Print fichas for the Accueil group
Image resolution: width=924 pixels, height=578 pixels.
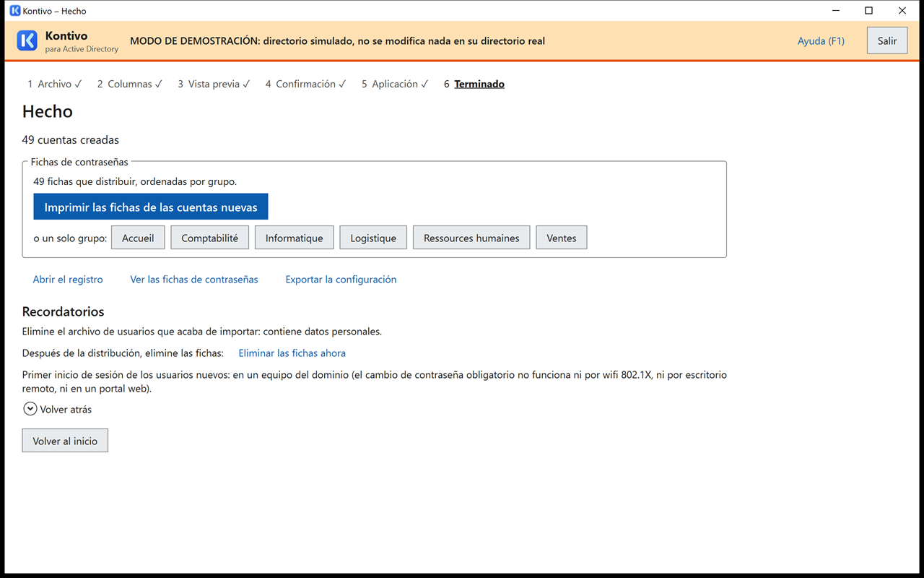tap(138, 238)
